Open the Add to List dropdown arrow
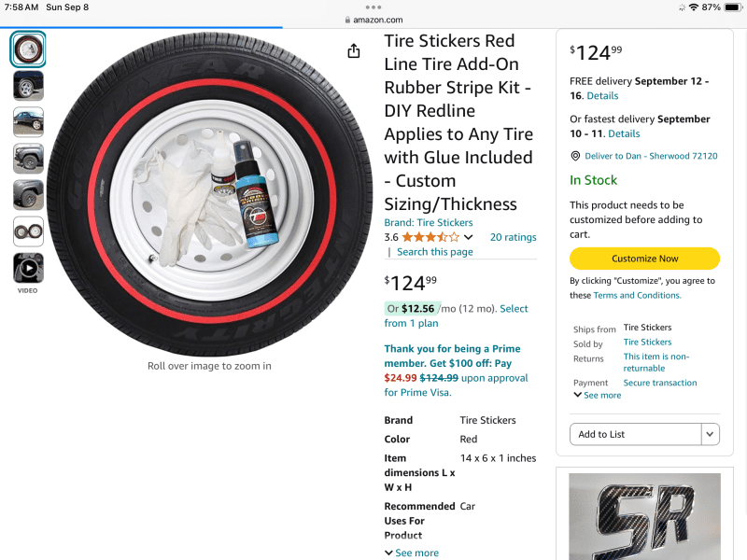747x560 pixels. click(711, 434)
